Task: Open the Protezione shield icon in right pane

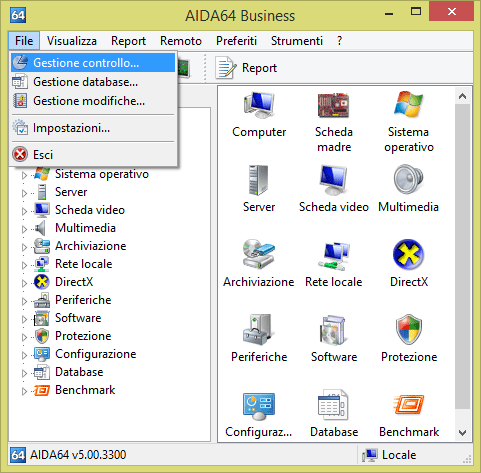Action: pyautogui.click(x=409, y=329)
